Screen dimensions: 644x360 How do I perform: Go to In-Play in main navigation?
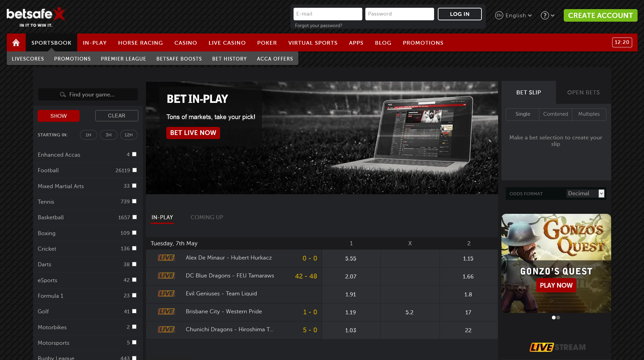click(x=95, y=43)
